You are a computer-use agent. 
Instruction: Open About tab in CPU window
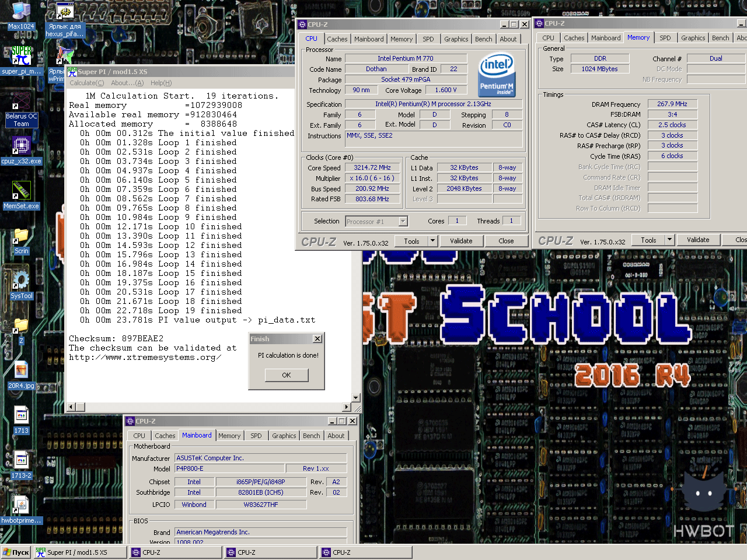click(508, 39)
